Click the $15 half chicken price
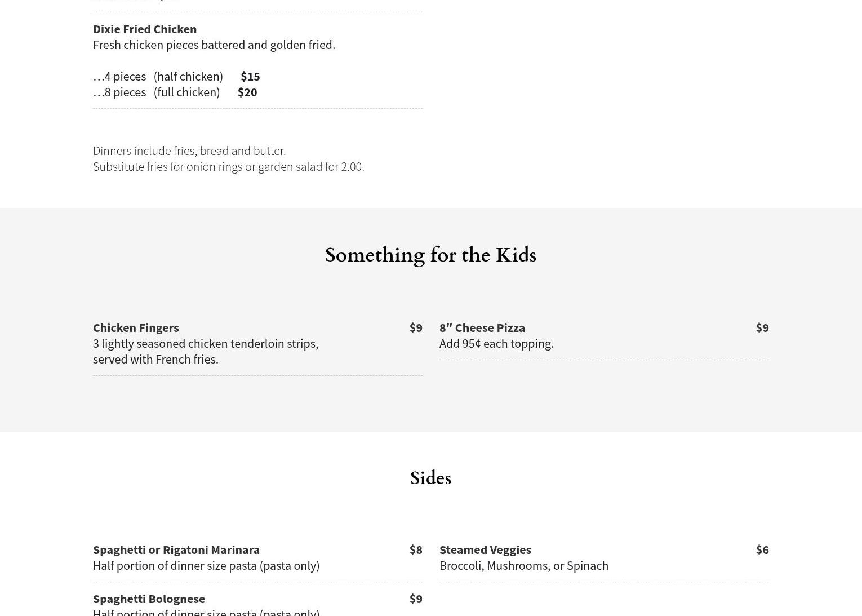 [250, 76]
